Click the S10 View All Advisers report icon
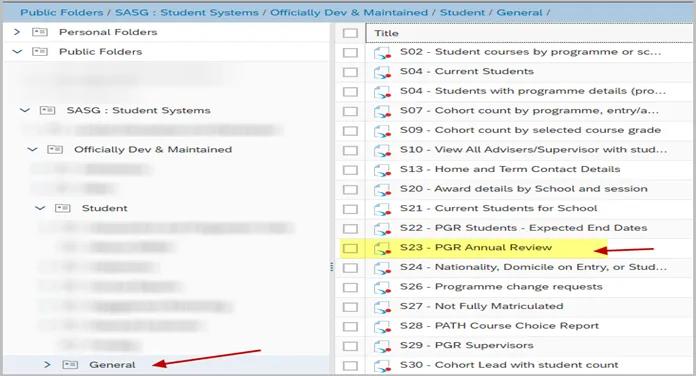This screenshot has width=696, height=376. (382, 150)
